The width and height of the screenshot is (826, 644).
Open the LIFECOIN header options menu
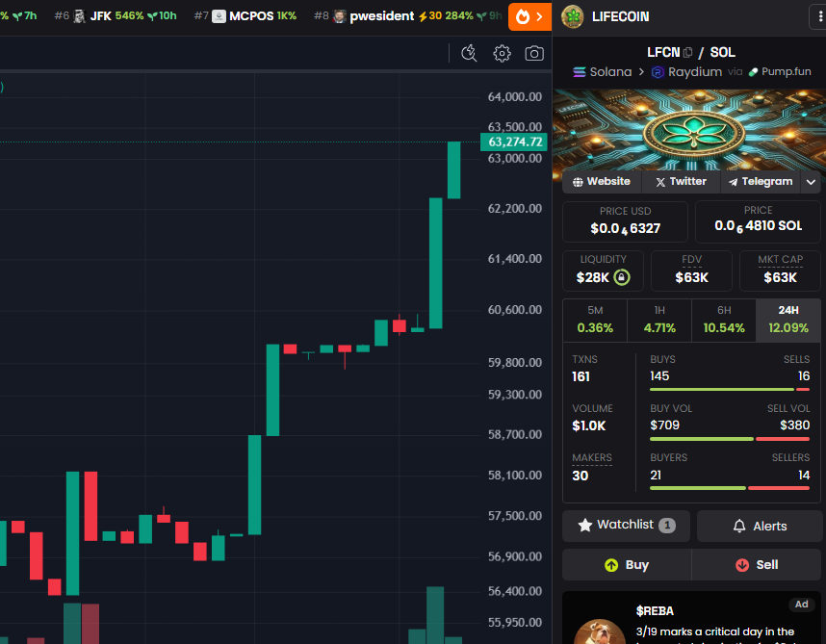[x=818, y=17]
